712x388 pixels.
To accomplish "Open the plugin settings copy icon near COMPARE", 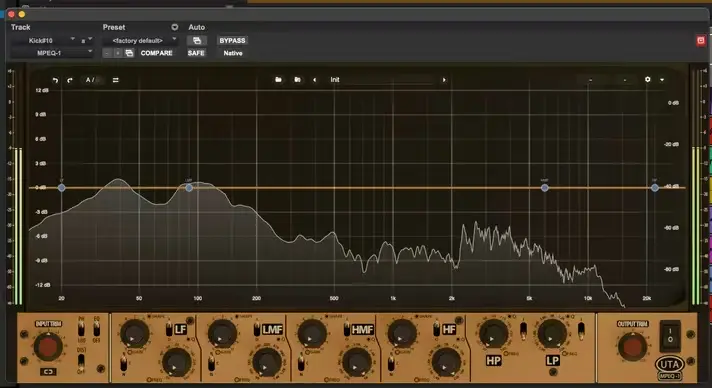I will (x=129, y=53).
